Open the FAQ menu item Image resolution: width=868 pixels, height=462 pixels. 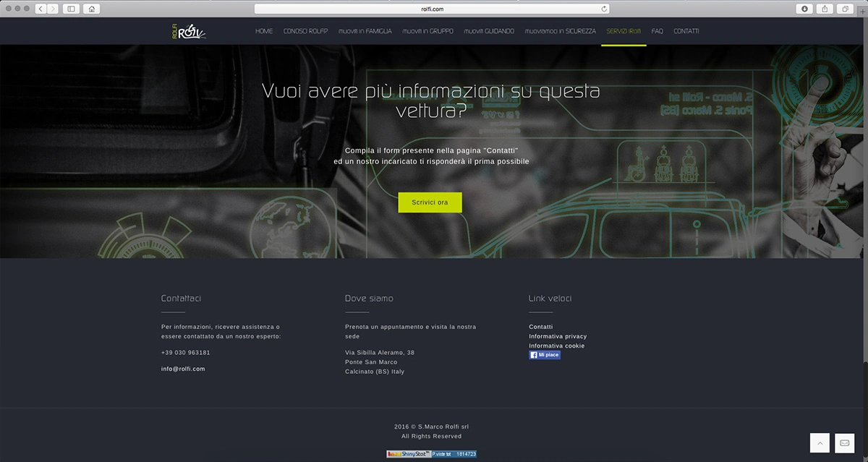pyautogui.click(x=658, y=32)
